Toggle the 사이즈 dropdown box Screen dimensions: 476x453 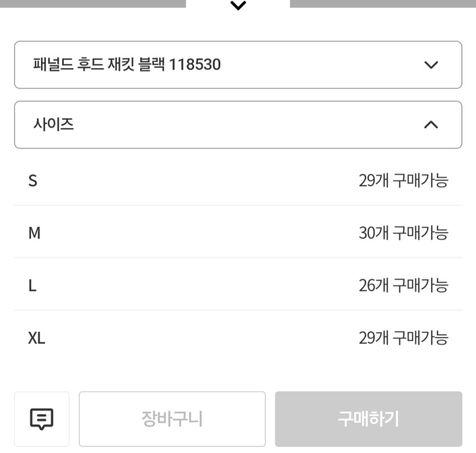coord(238,125)
